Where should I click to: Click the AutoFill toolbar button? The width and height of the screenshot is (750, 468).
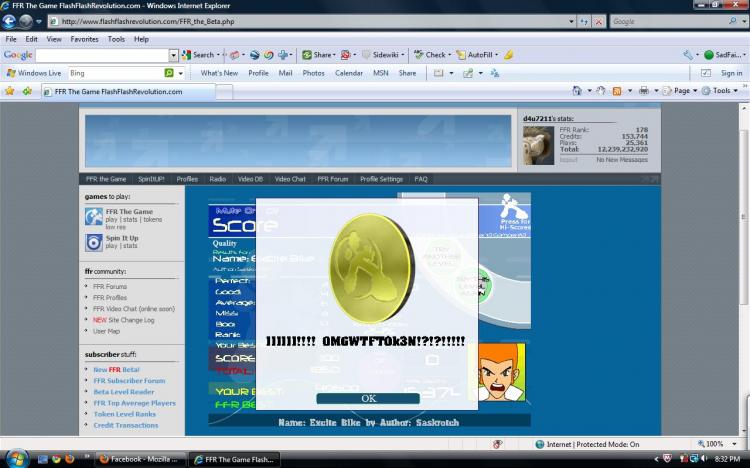476,55
